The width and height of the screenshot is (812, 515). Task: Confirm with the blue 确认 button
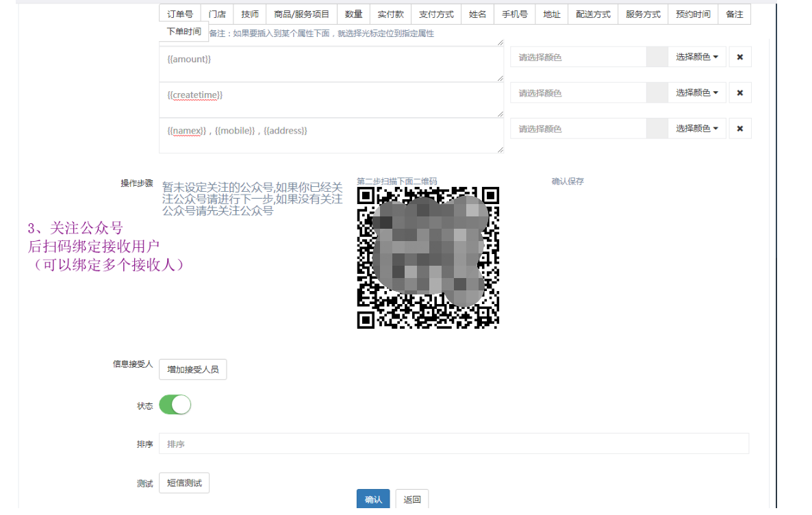[x=373, y=499]
